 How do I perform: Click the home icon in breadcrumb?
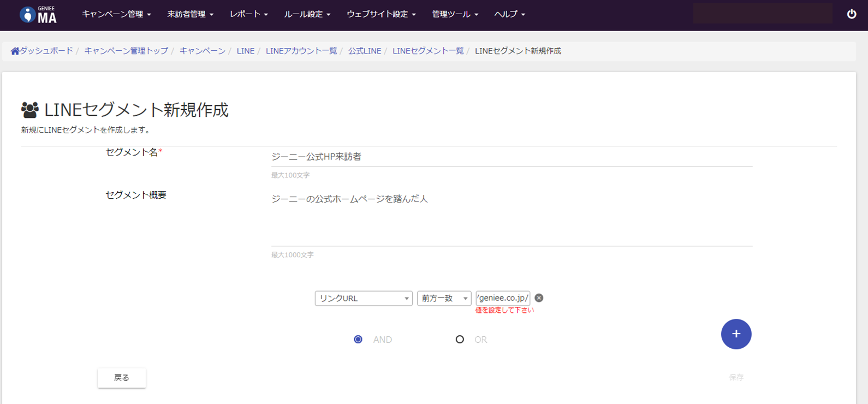pos(15,51)
